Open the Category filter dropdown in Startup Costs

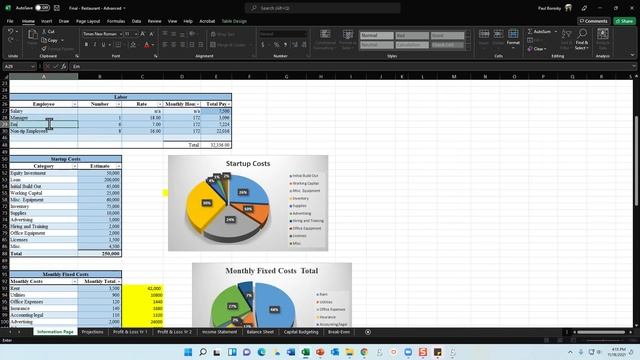tap(75, 167)
